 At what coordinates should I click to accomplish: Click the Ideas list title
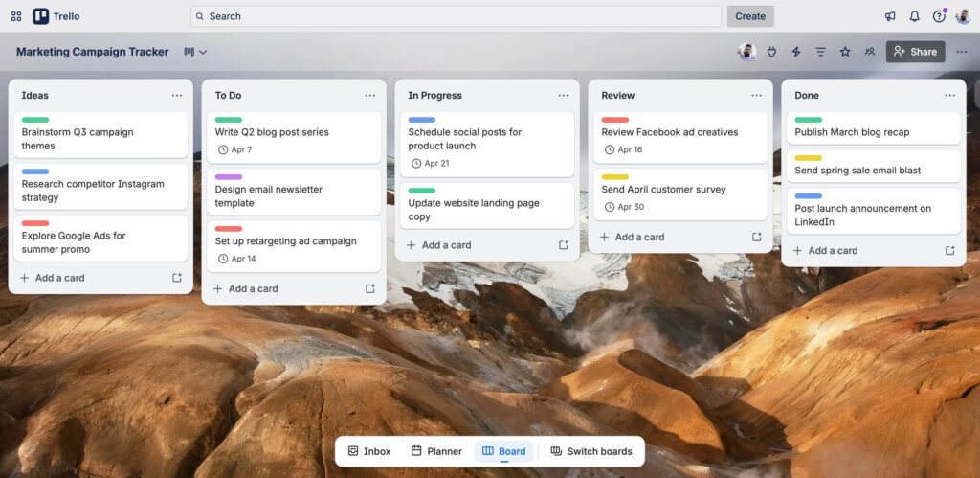(35, 95)
